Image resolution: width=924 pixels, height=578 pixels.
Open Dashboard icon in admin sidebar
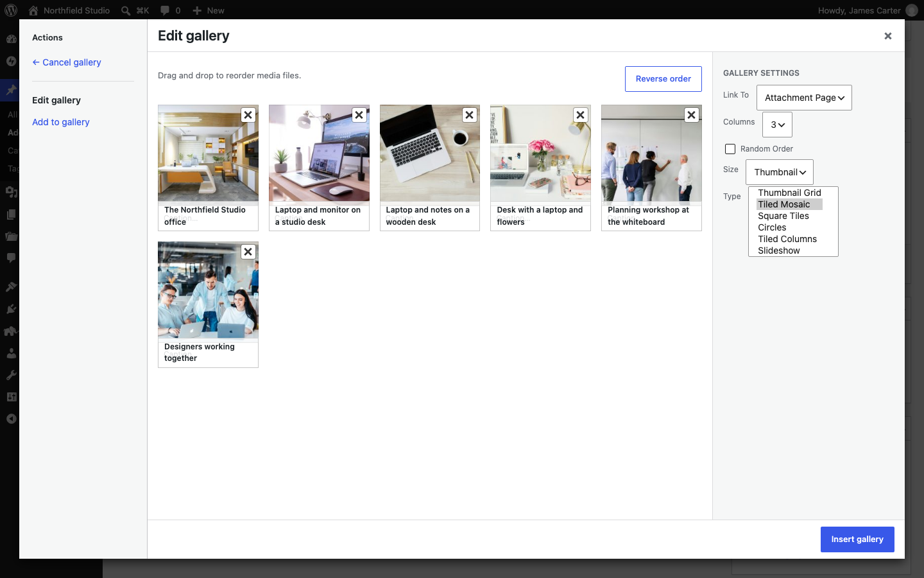(x=11, y=39)
